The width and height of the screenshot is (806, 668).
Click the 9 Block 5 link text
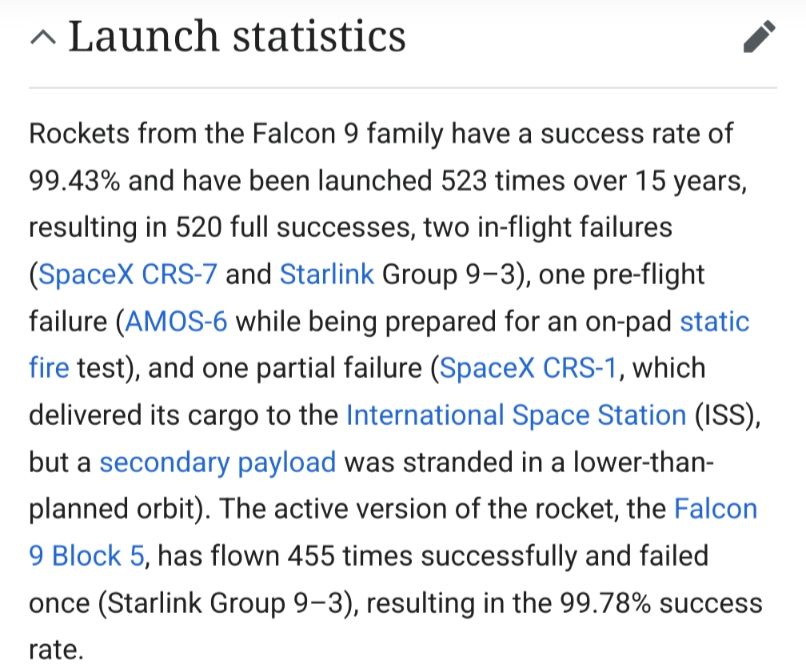(x=87, y=555)
